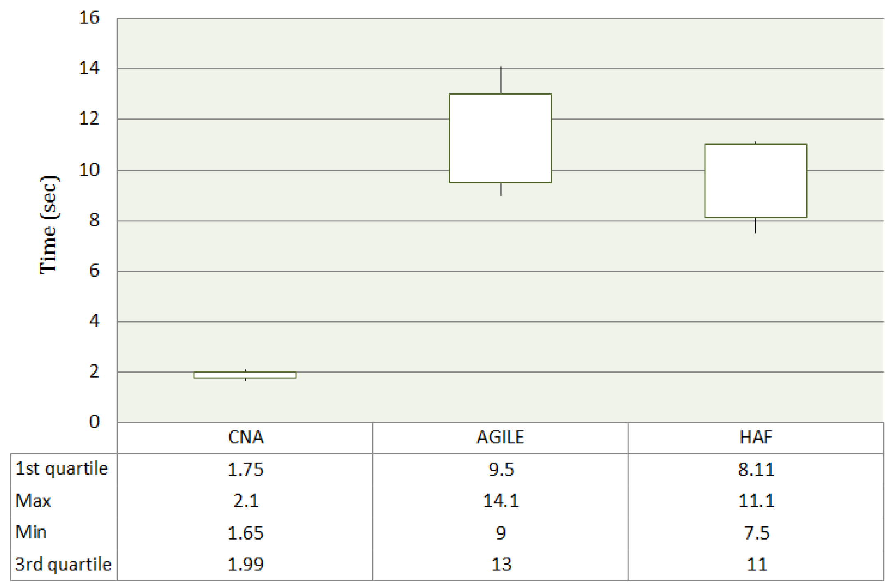Click the CNA 3rd quartile value 1.99
This screenshot has height=588, width=894.
[245, 564]
